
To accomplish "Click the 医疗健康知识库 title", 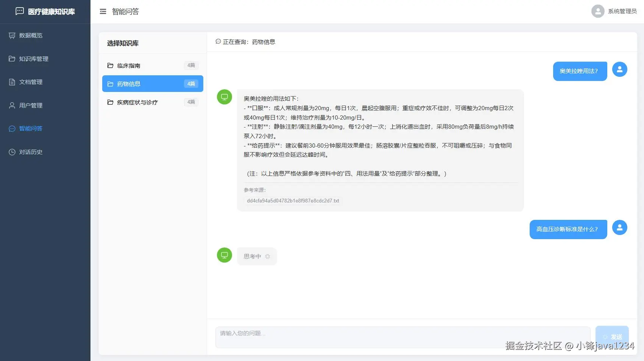I will pos(51,12).
